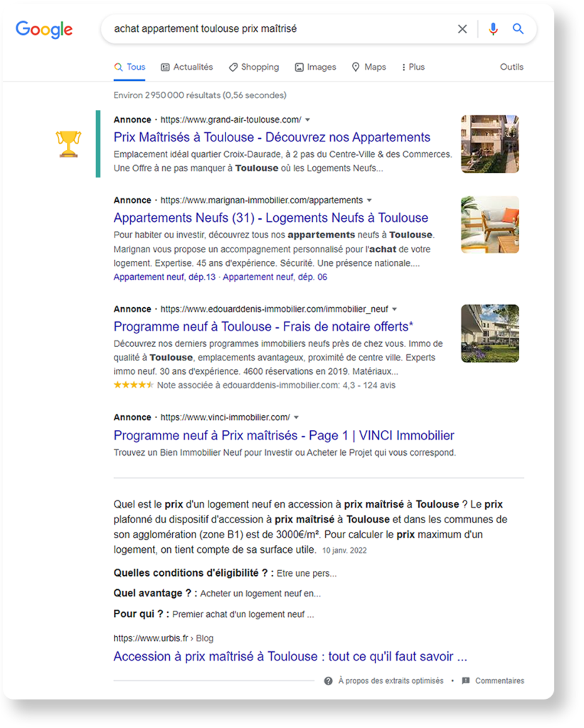Expand the marignan-immobilier.com ad dropdown arrow
Image resolution: width=584 pixels, height=728 pixels.
coord(369,200)
